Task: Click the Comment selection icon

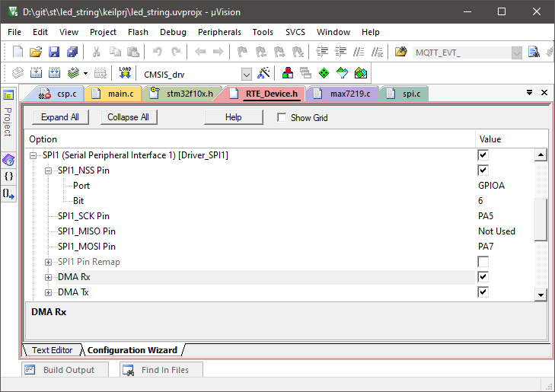Action: 359,52
